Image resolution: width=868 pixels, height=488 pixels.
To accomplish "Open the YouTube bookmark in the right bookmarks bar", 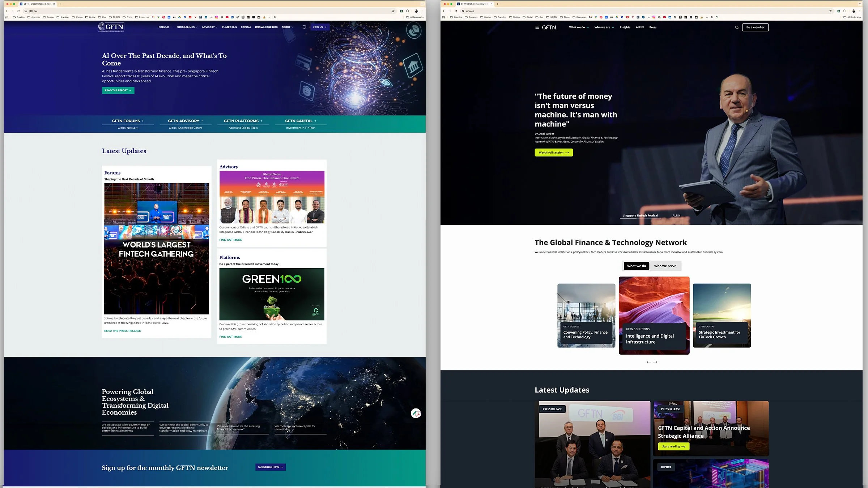I will point(664,17).
